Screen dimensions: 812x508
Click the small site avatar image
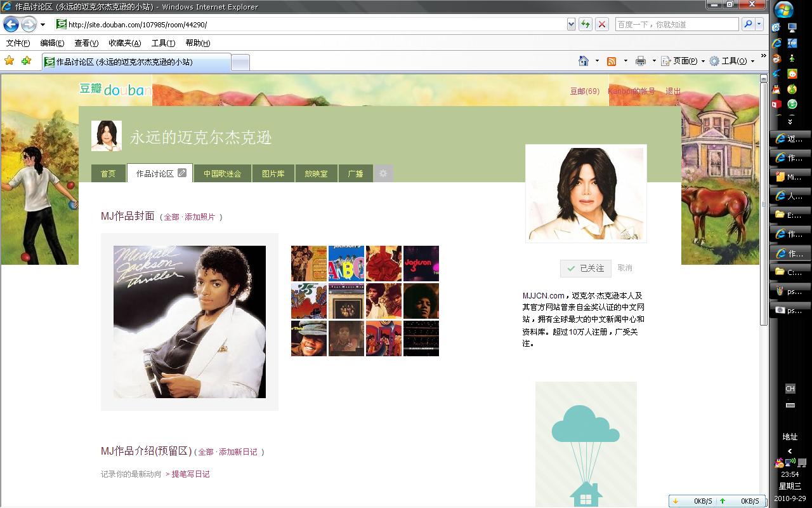106,136
